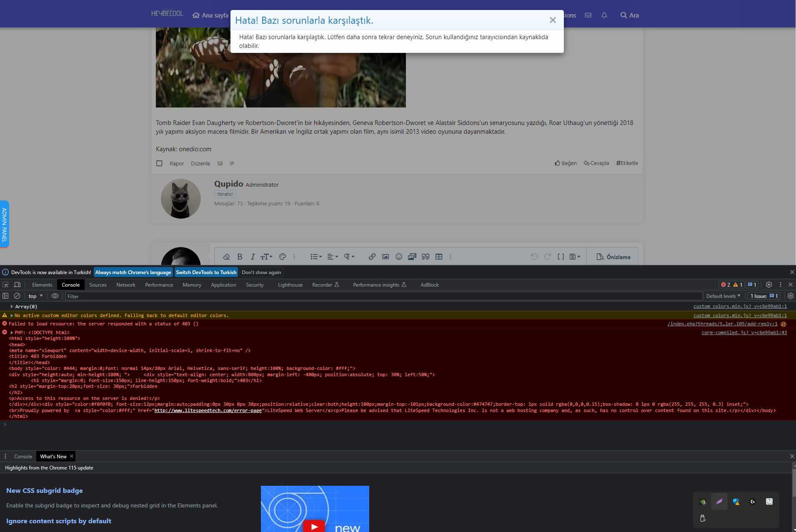
Task: Check the post selection checkbox near Rapor
Action: tap(159, 163)
